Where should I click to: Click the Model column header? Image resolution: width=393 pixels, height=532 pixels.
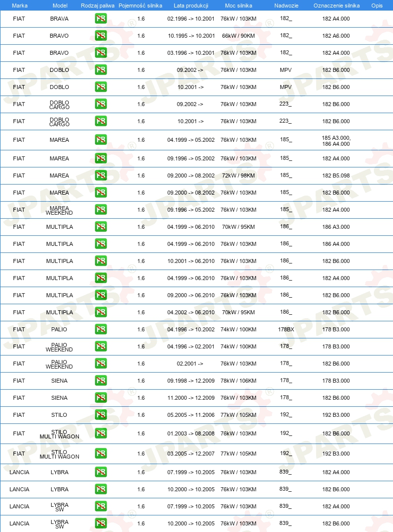(60, 6)
